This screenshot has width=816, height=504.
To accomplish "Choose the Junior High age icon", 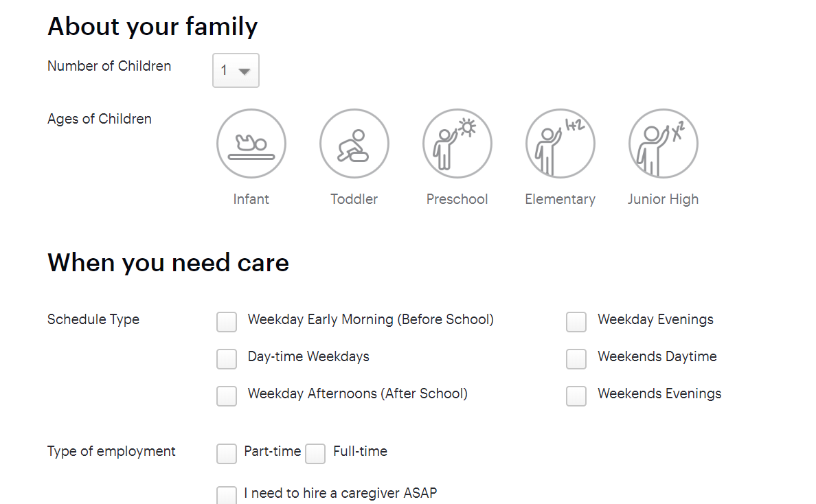I will (664, 144).
